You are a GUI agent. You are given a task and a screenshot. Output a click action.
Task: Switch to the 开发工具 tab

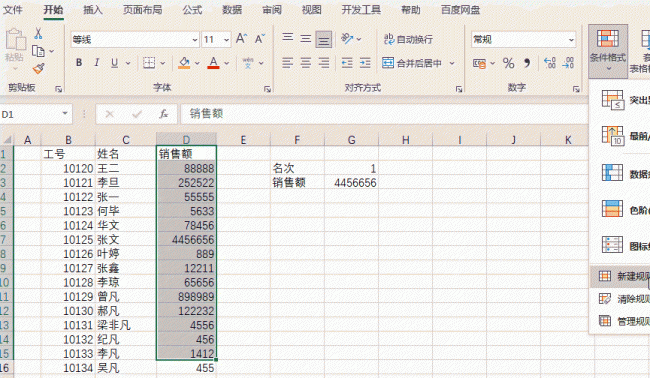[x=361, y=10]
